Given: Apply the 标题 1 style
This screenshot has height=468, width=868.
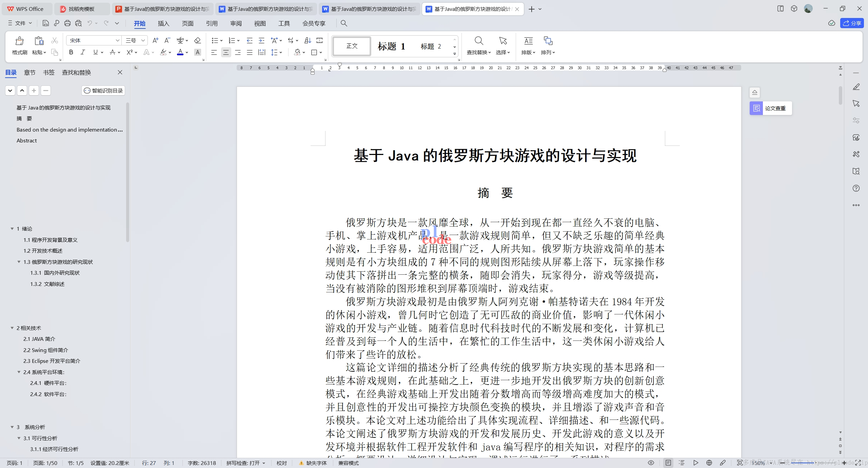Looking at the screenshot, I should [391, 46].
